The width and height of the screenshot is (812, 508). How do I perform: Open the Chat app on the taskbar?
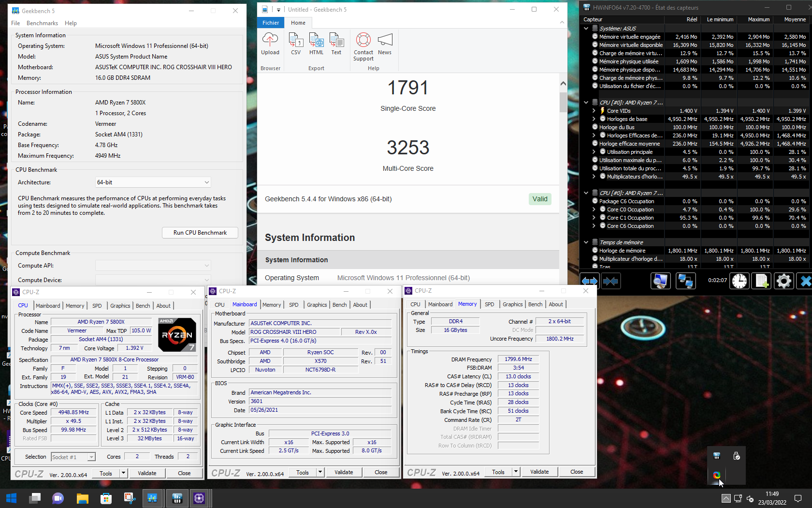pyautogui.click(x=58, y=498)
